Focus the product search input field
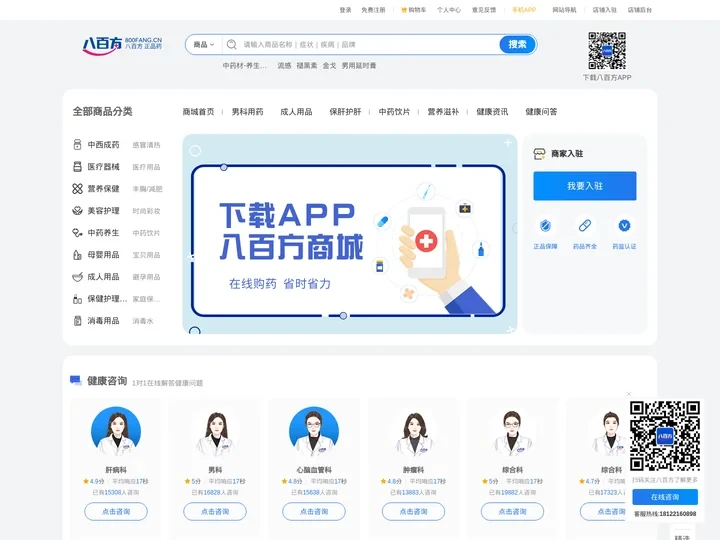720x540 pixels. pos(370,45)
